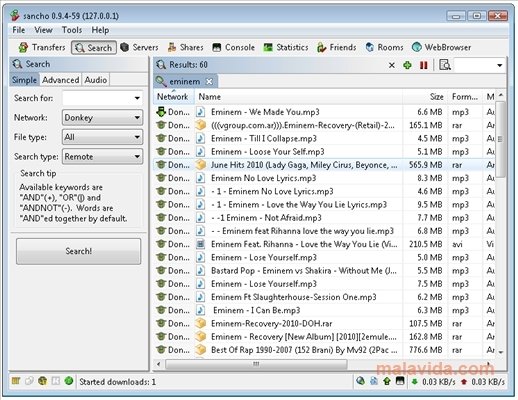Sort results by Network column
The image size is (518, 400).
coord(173,97)
